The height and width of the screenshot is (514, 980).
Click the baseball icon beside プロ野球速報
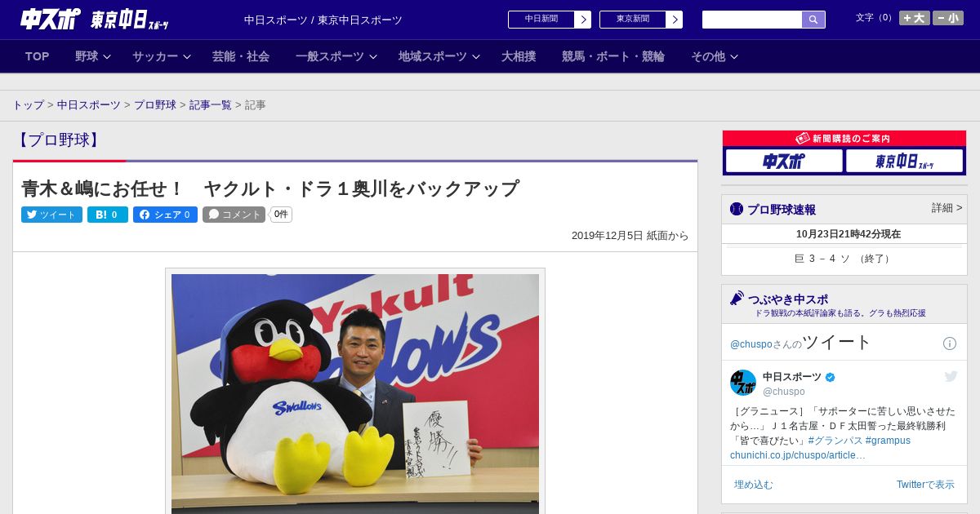click(737, 209)
